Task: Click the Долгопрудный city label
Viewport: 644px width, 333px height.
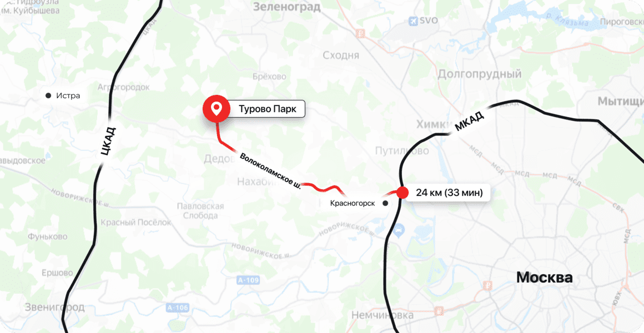Action: 479,74
